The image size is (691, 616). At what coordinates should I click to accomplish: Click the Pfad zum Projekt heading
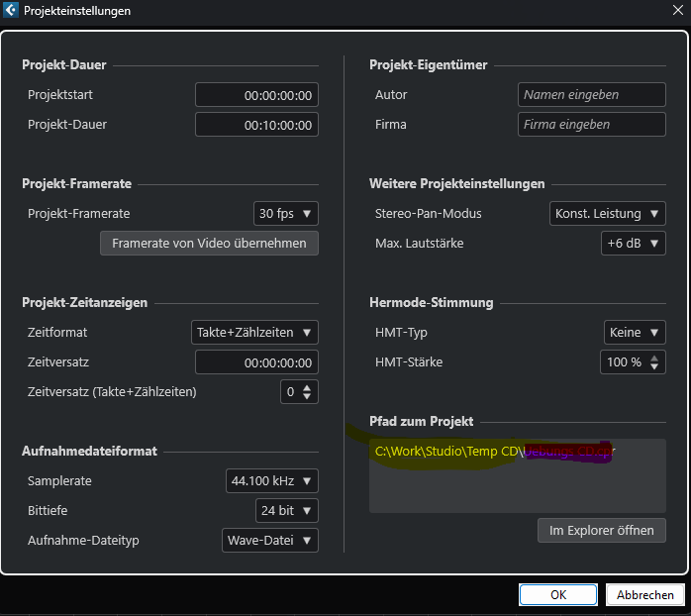point(422,421)
